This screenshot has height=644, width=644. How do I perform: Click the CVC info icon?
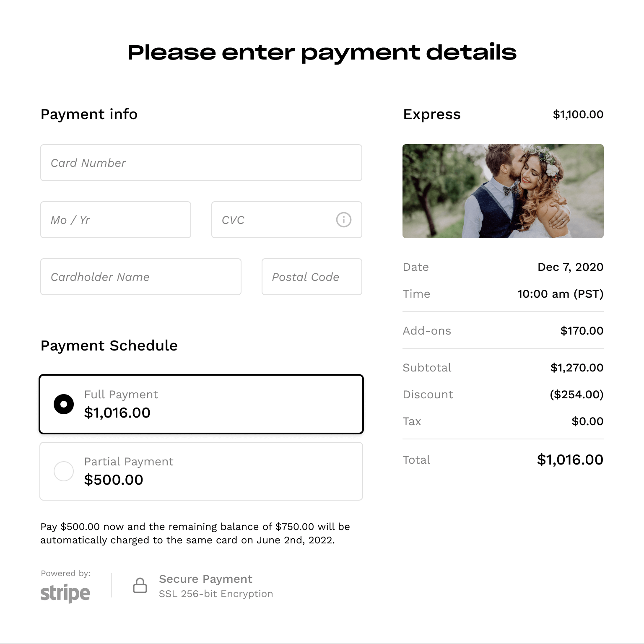tap(343, 220)
